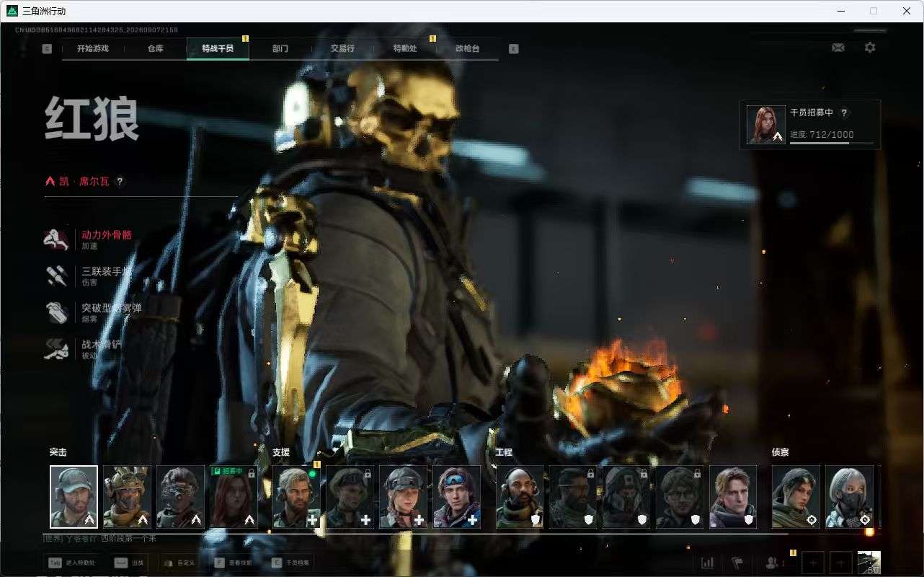Viewport: 924px width, 577px height.
Task: Select the locked red-haired operator marked 招募中
Action: pos(234,497)
